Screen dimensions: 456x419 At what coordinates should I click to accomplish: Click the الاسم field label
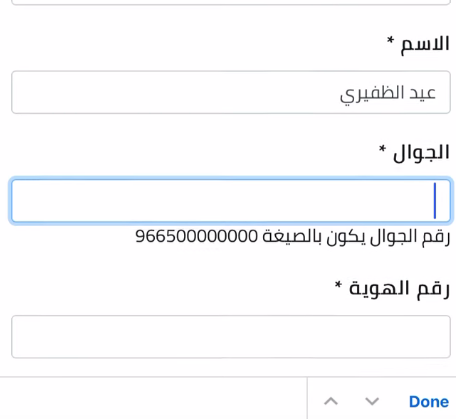[425, 44]
